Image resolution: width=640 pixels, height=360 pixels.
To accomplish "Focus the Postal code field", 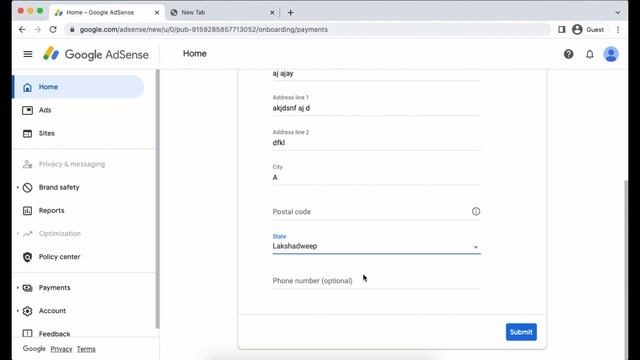I will [376, 211].
